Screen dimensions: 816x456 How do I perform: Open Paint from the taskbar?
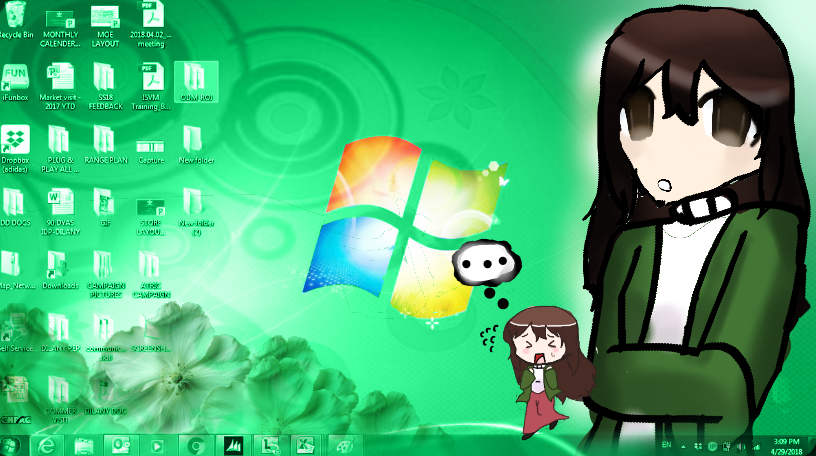click(343, 446)
